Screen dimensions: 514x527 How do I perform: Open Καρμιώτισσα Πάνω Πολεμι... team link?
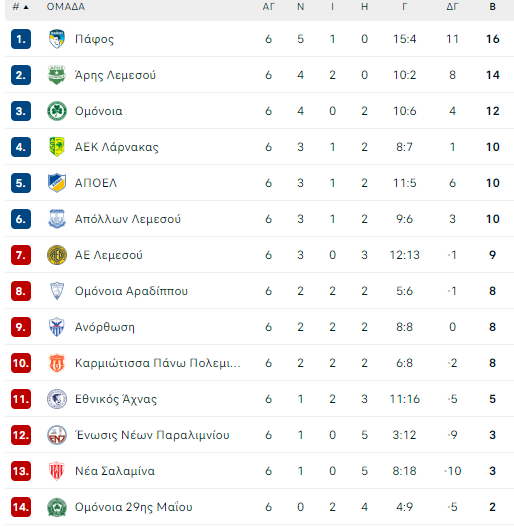pyautogui.click(x=158, y=363)
